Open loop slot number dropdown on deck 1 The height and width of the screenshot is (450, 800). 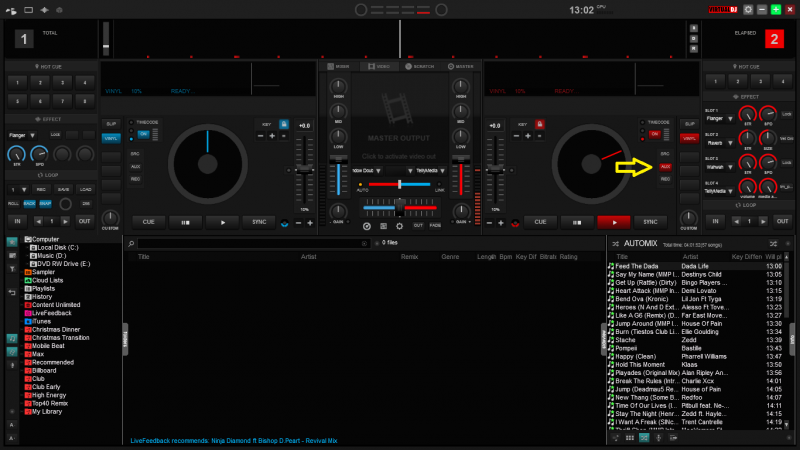18,190
